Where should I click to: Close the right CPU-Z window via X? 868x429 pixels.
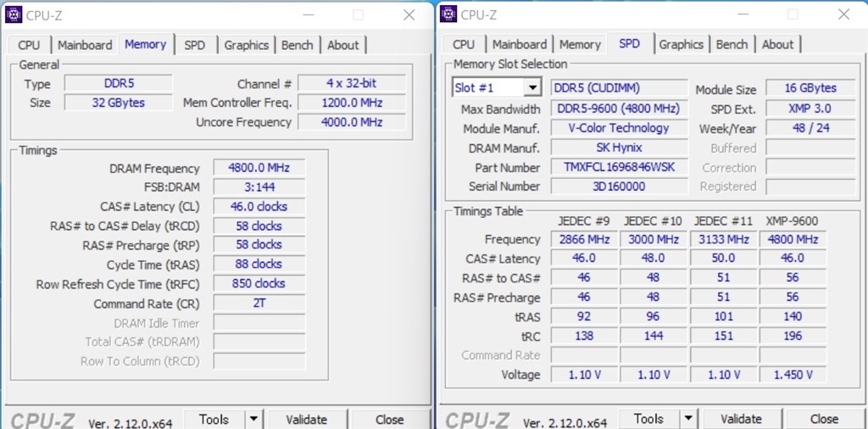click(843, 15)
